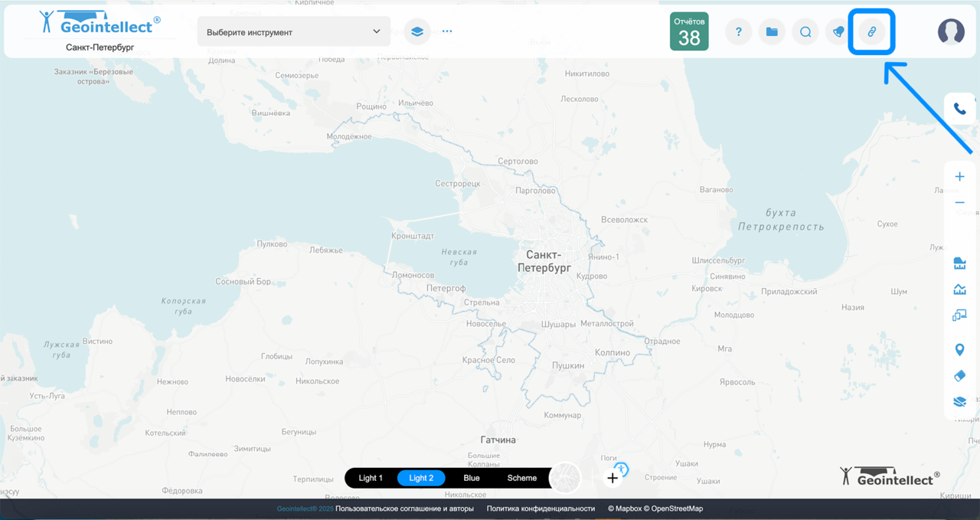The image size is (980, 520).
Task: Click the location pin marker icon
Action: (x=959, y=350)
